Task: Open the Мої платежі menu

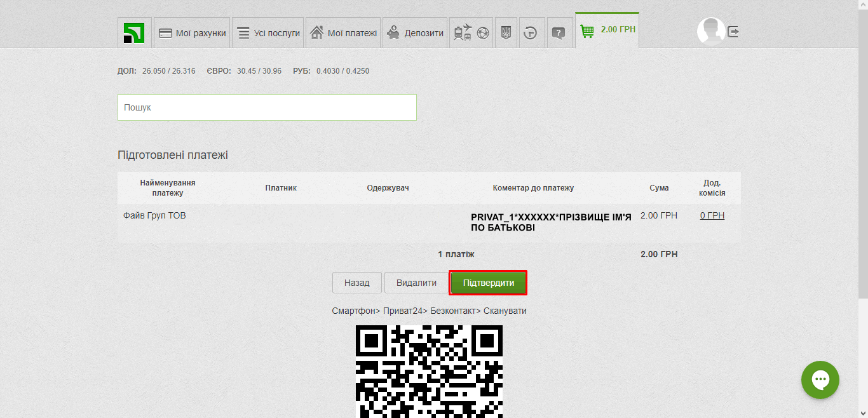Action: 343,33
